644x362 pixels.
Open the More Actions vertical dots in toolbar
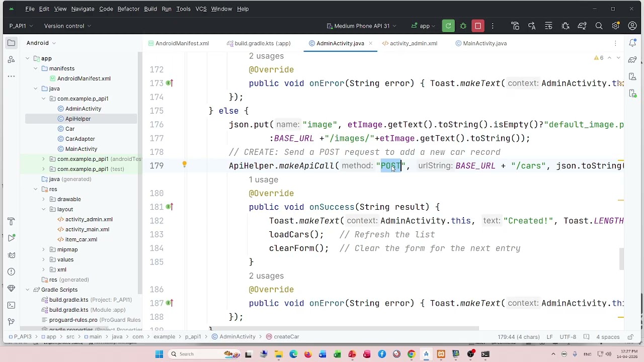(493, 26)
